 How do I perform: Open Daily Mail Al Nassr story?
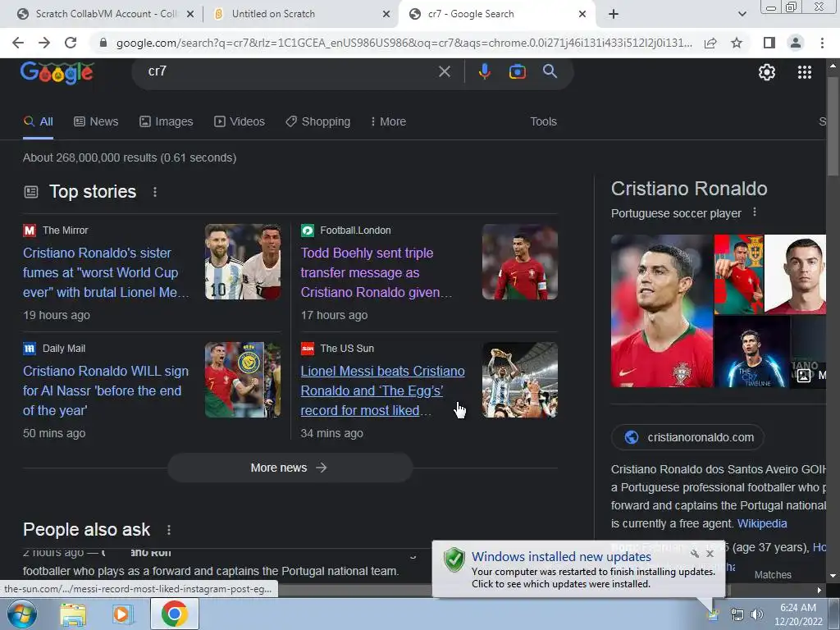(x=106, y=390)
